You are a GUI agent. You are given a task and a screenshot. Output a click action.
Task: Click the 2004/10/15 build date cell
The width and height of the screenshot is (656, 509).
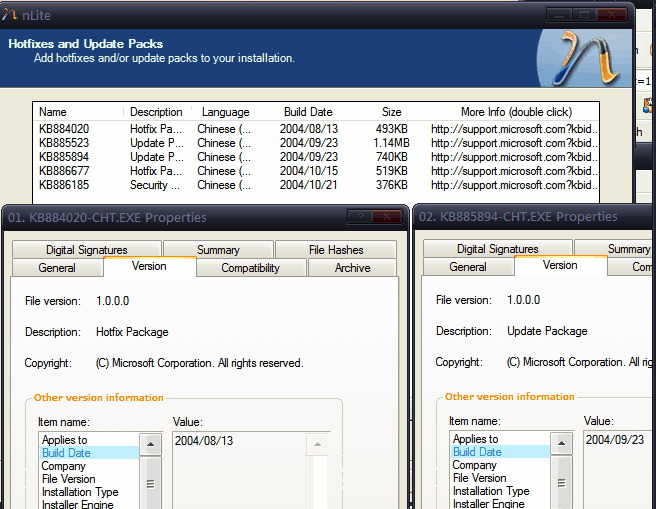[x=309, y=171]
